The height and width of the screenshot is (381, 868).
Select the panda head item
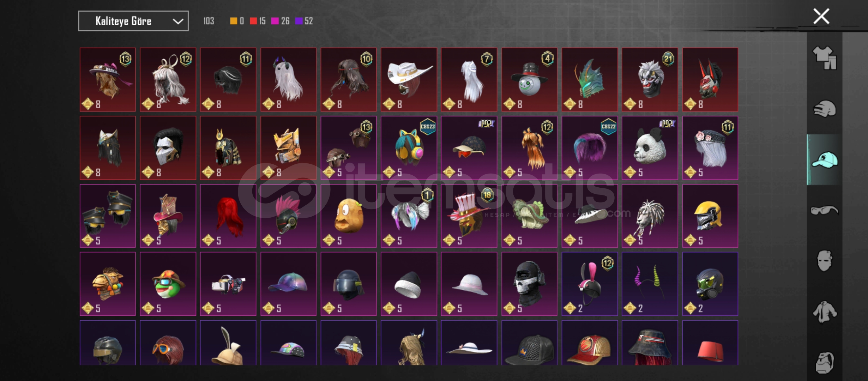click(x=650, y=148)
